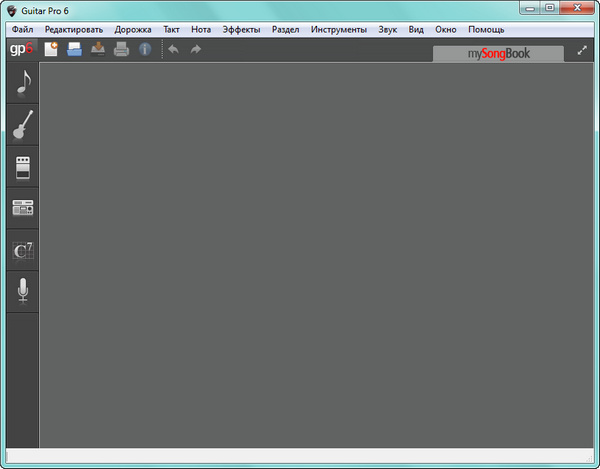Click the gp6 logo button
This screenshot has width=600, height=469.
[21, 49]
